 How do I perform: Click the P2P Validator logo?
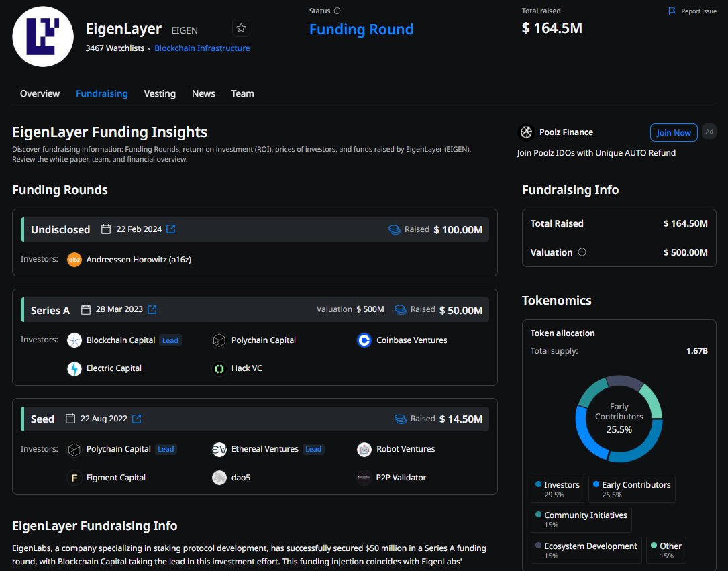click(364, 477)
